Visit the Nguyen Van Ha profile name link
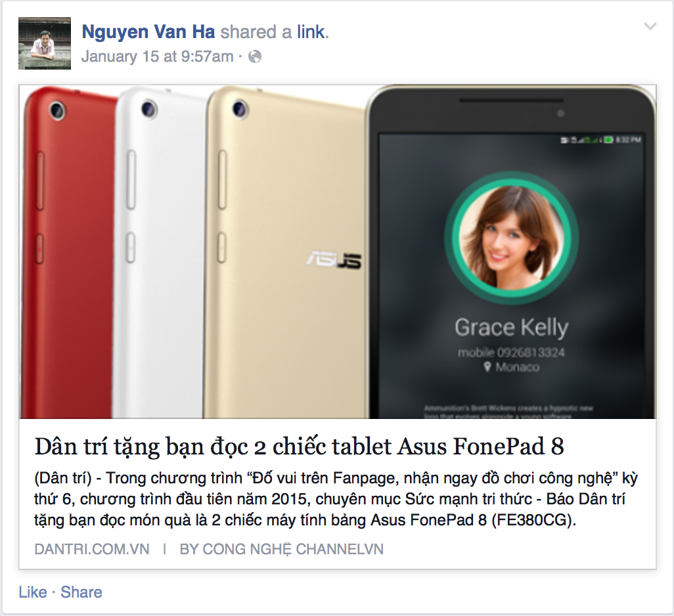 point(148,32)
